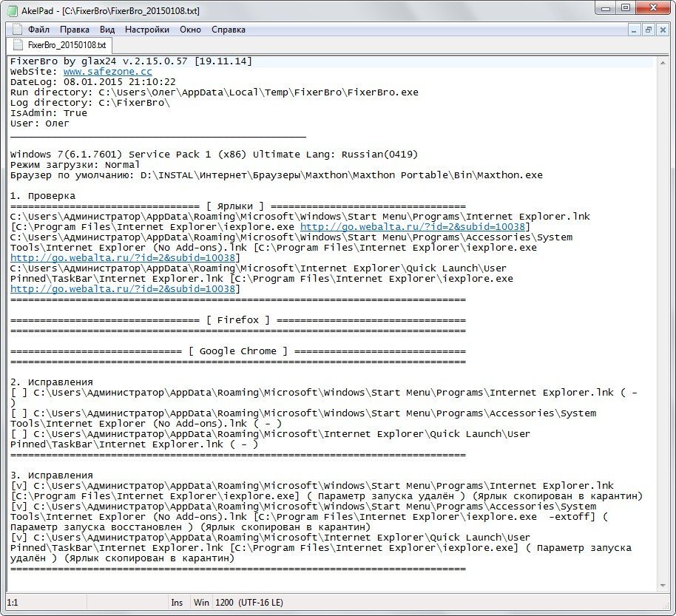
Task: Click the 1200 (UTF-16 LE) encoding indicator
Action: [x=249, y=603]
